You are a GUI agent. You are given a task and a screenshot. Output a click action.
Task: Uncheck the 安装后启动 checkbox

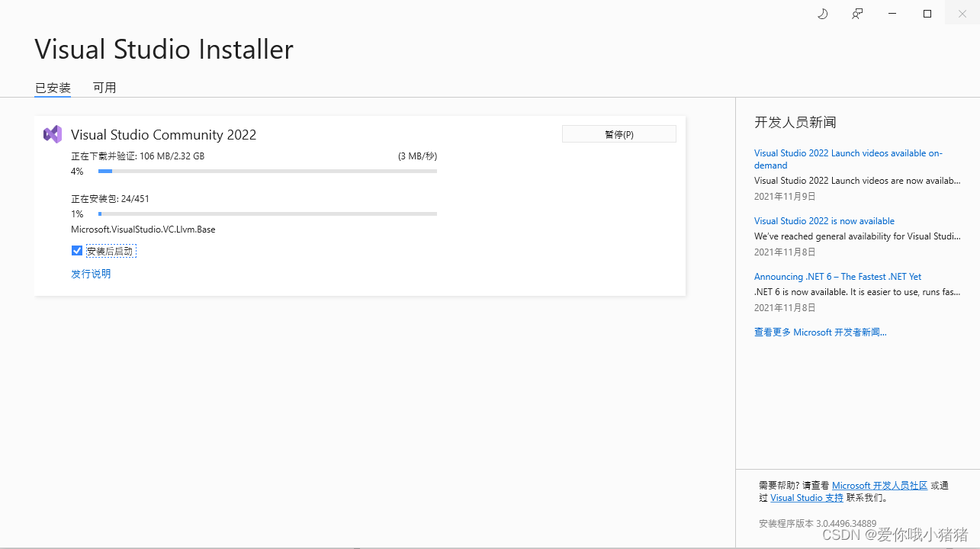coord(77,251)
